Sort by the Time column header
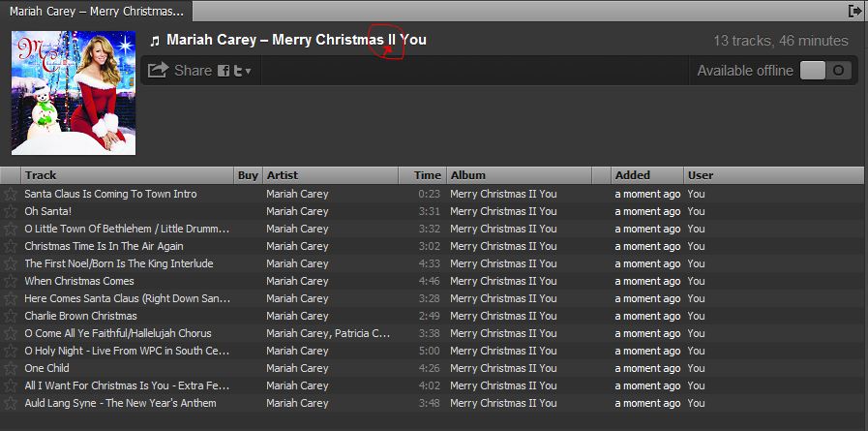Screen dimensions: 868x431 click(422, 175)
